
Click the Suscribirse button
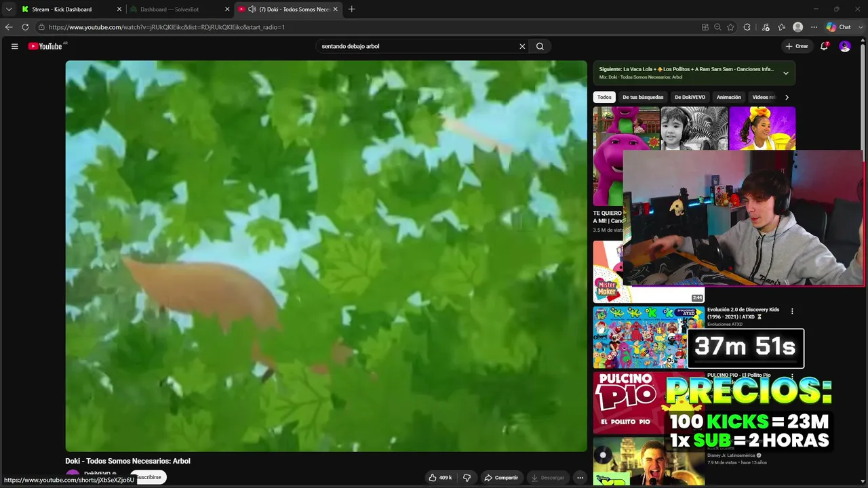pyautogui.click(x=148, y=477)
